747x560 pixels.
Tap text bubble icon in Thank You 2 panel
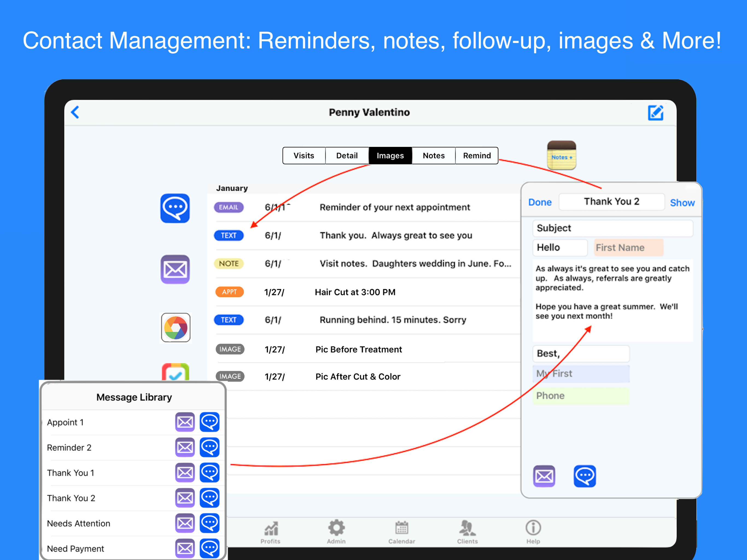tap(585, 476)
